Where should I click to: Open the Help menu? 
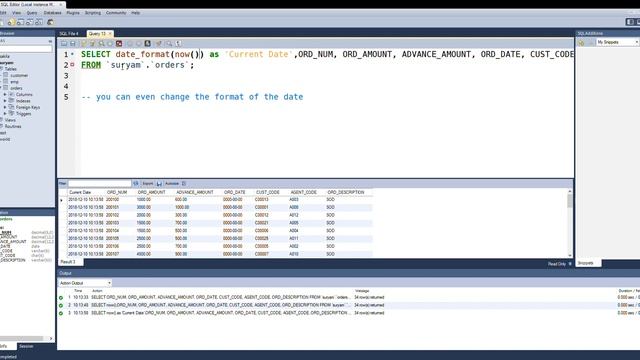pos(136,13)
